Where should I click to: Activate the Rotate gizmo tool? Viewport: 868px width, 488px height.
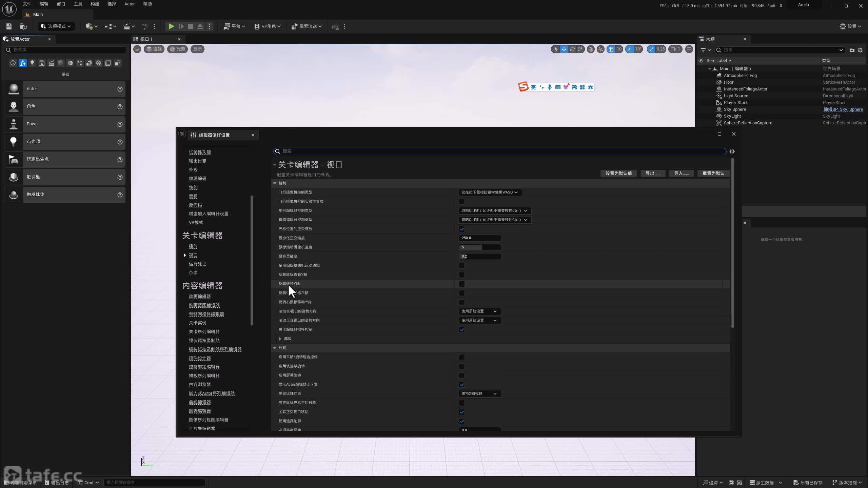(x=572, y=49)
